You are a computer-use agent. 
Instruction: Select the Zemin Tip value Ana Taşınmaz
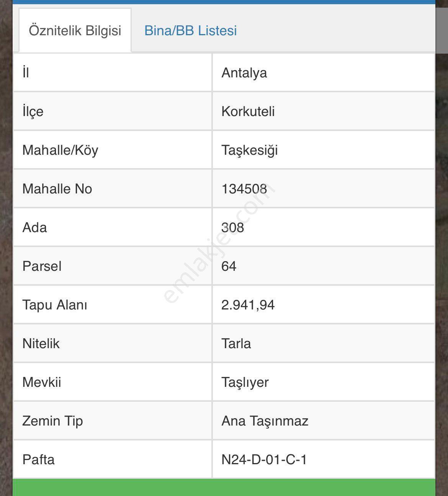[265, 421]
